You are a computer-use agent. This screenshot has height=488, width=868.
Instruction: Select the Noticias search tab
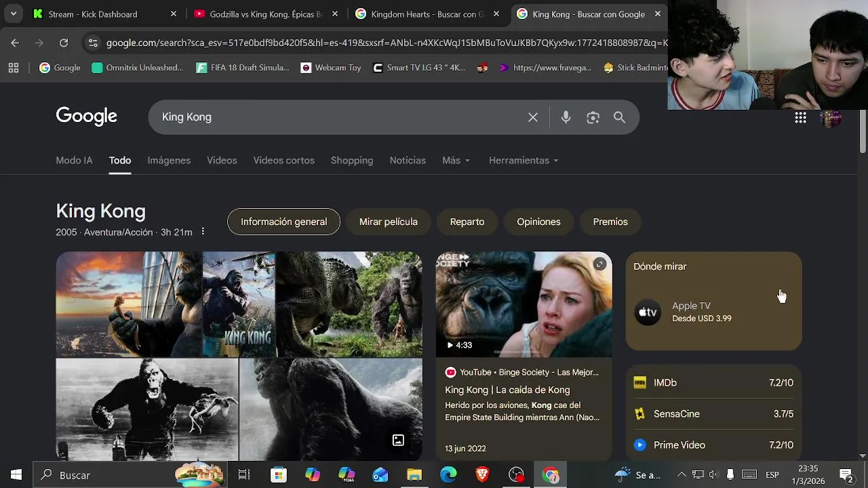[408, 161]
